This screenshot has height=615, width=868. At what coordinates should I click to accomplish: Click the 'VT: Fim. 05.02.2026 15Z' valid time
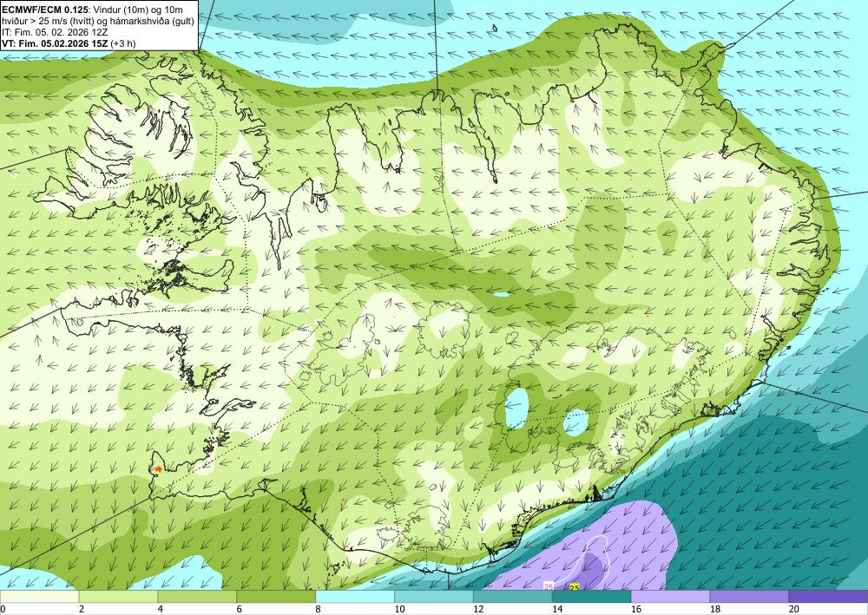pyautogui.click(x=56, y=43)
